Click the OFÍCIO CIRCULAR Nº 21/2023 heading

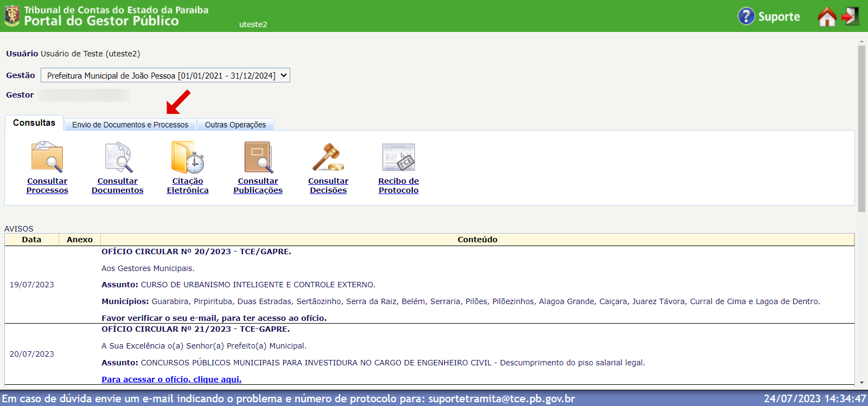pyautogui.click(x=196, y=329)
